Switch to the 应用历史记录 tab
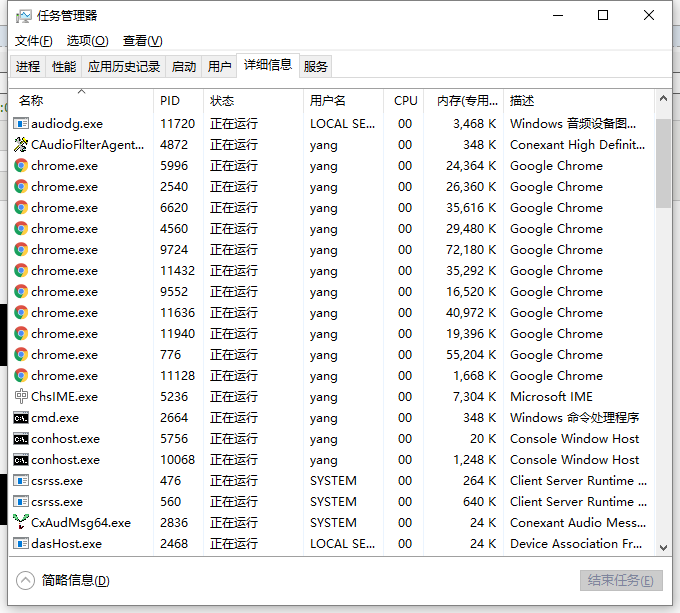Screen dimensions: 680x613 coord(124,66)
